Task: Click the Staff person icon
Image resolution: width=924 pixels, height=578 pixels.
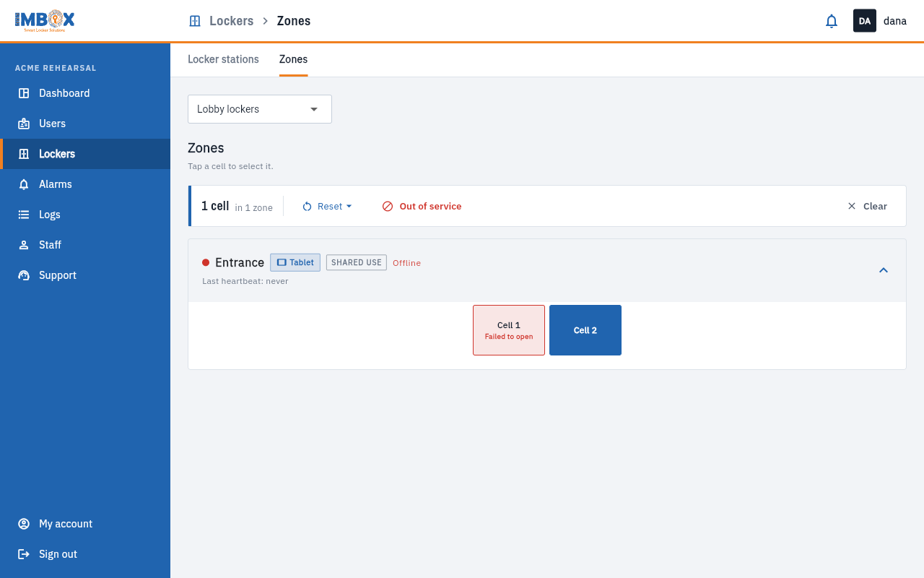Action: click(x=24, y=245)
